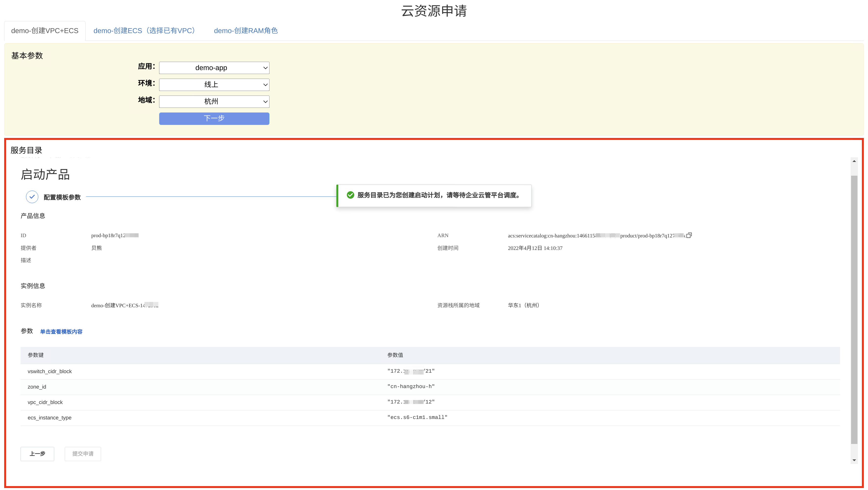Image resolution: width=868 pixels, height=490 pixels.
Task: Click the checkmark circle step icon
Action: (32, 197)
